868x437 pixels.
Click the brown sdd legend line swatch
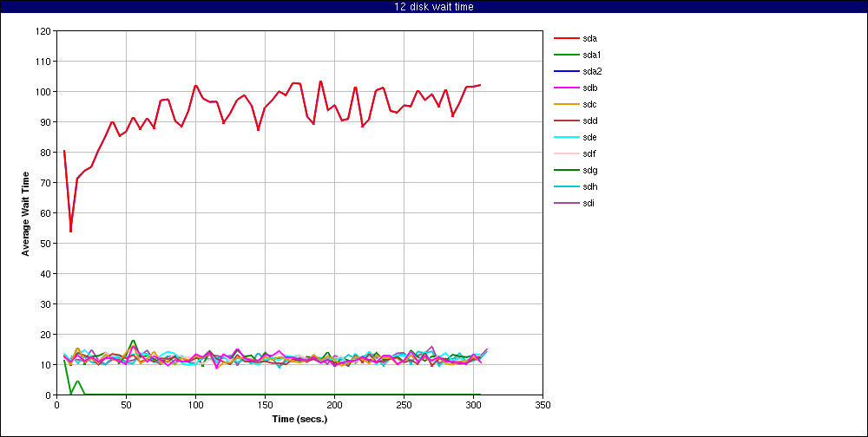pyautogui.click(x=566, y=121)
